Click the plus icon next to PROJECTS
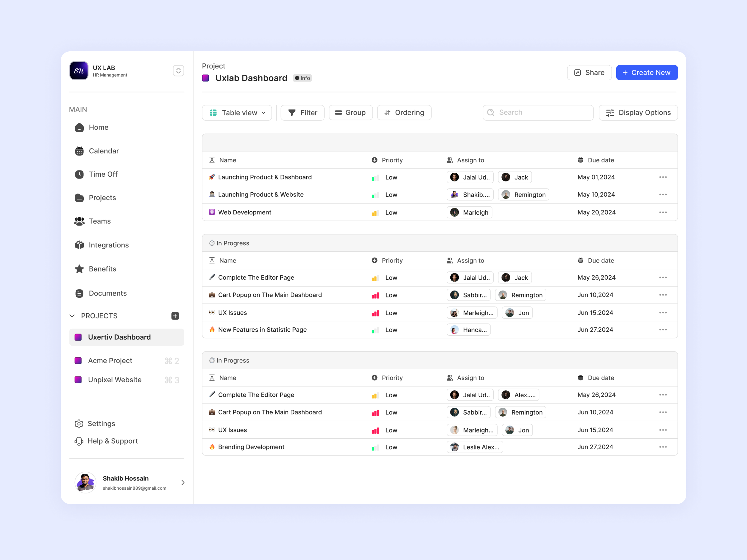This screenshot has width=747, height=560. 175,315
